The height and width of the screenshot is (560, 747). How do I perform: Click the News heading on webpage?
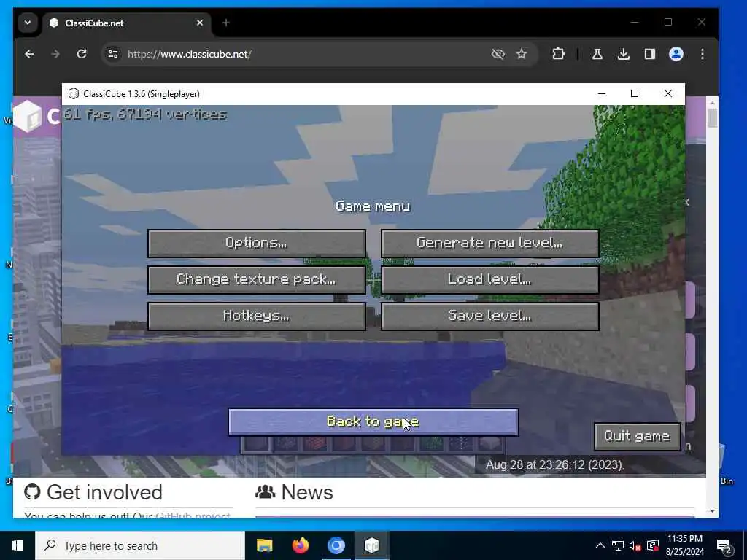[x=307, y=492]
